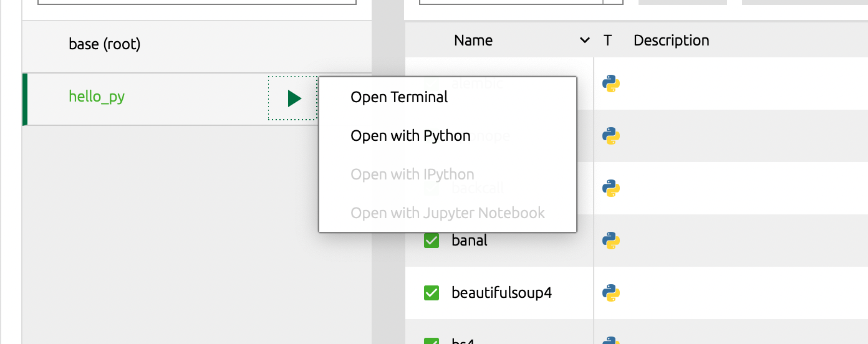868x344 pixels.
Task: Click the green play arrow beside hello_py
Action: (x=294, y=98)
